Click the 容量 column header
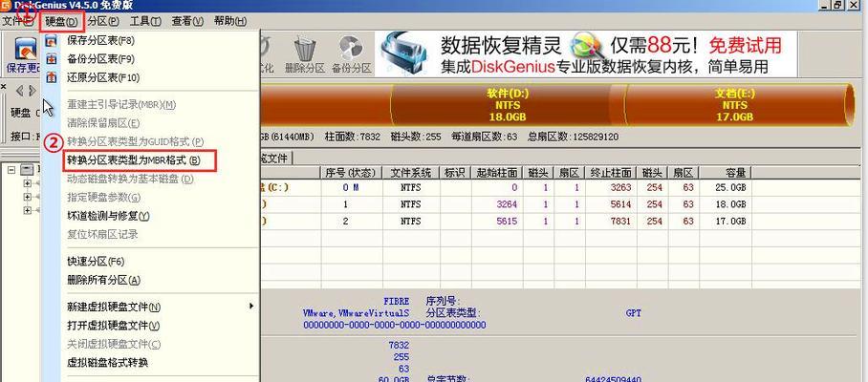The width and height of the screenshot is (868, 382). pos(725,173)
